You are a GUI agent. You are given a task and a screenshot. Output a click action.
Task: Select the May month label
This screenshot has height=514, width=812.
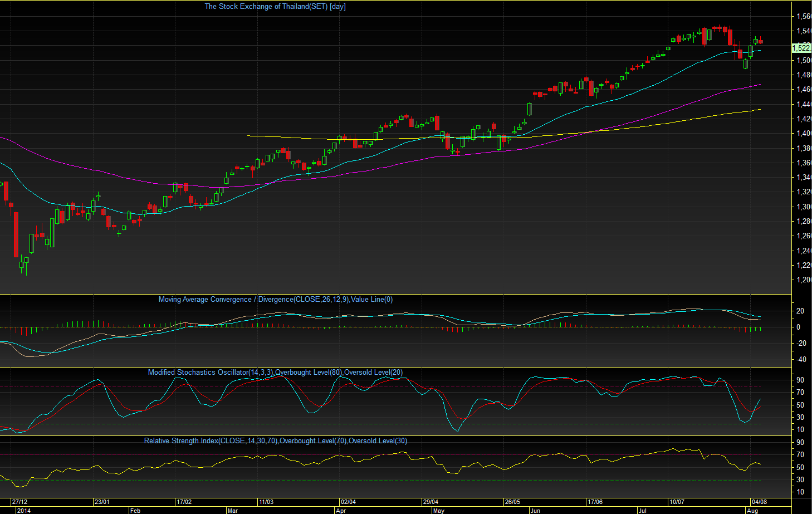(439, 510)
